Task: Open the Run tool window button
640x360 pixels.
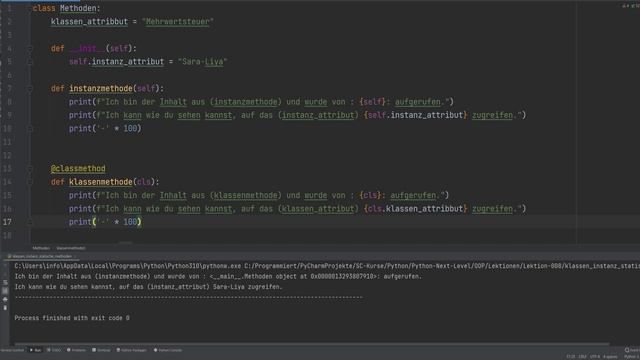Action: [36, 350]
